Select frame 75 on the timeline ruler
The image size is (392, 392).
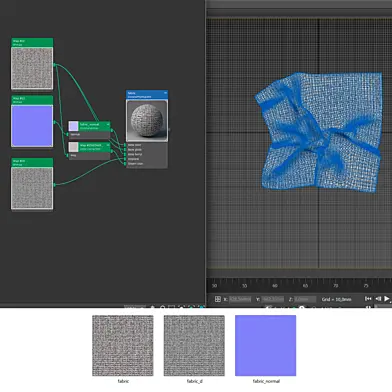click(366, 286)
